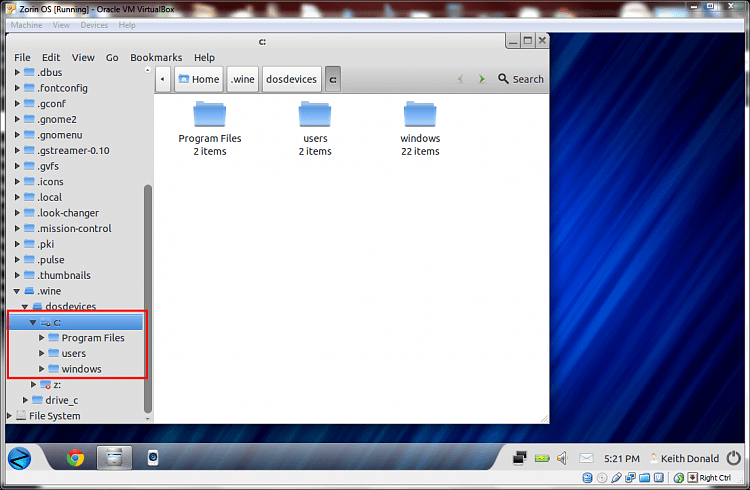Click VirtualBox network status icon
The width and height of the screenshot is (750, 490).
click(630, 478)
